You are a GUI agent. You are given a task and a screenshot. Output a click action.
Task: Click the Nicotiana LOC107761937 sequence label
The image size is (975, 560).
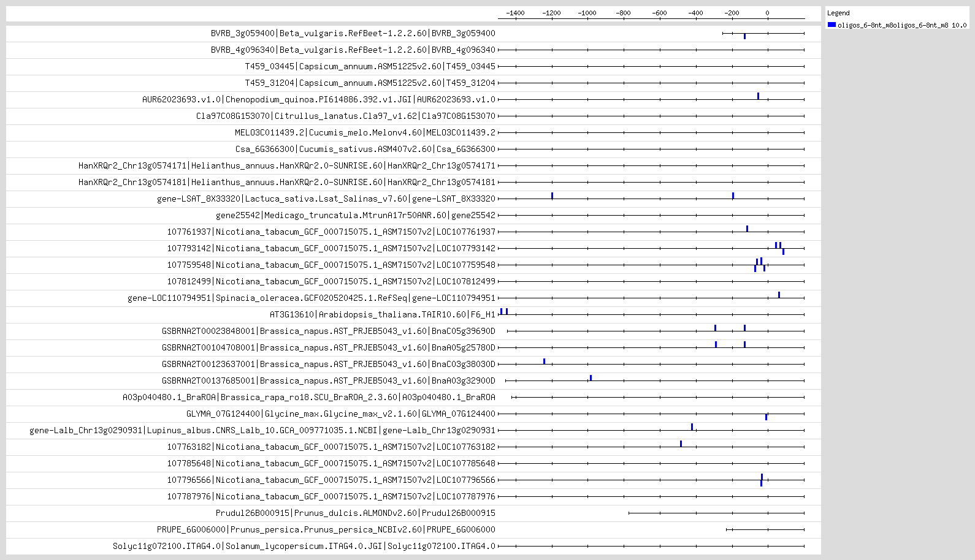tap(331, 232)
